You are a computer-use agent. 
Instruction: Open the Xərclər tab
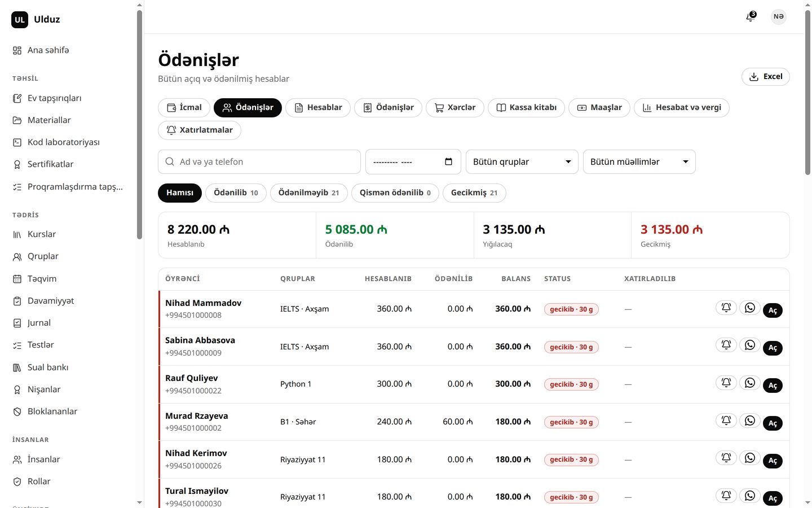pos(455,108)
